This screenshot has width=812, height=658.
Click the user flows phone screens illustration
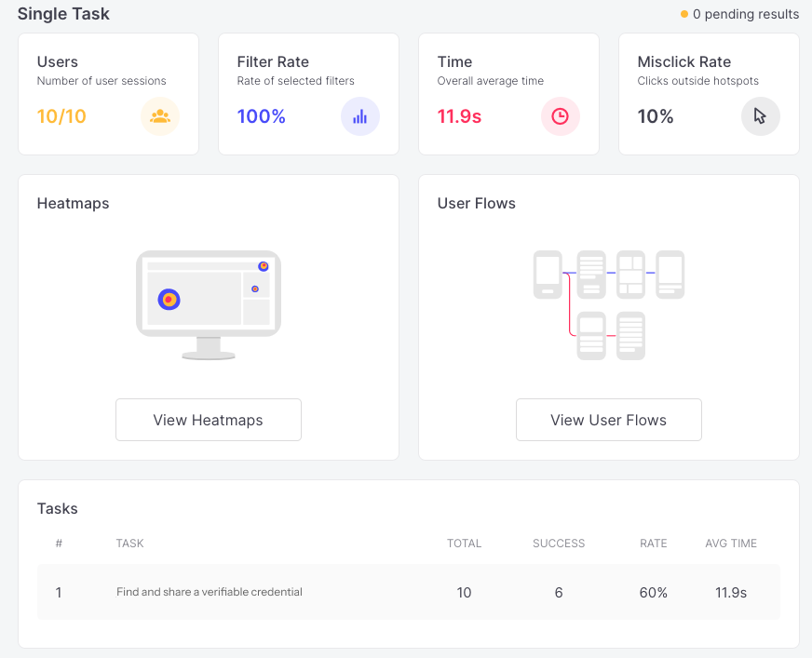(609, 305)
